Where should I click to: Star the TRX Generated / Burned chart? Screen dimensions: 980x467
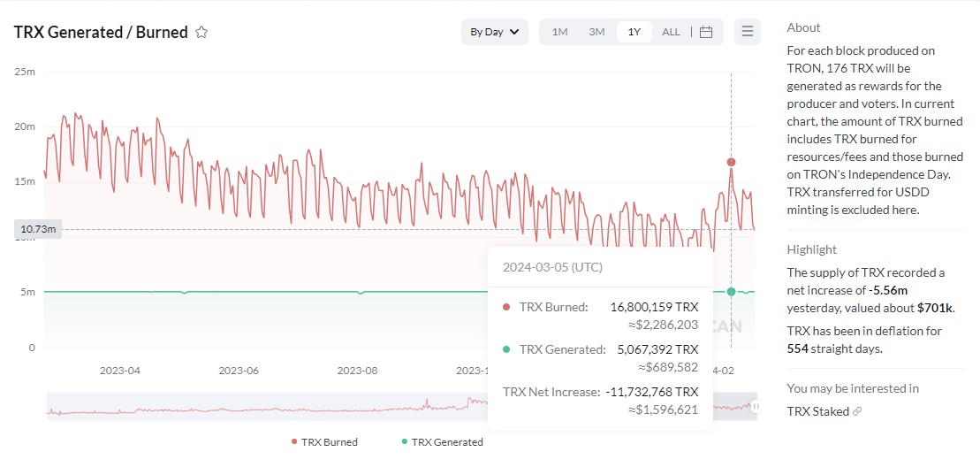201,33
